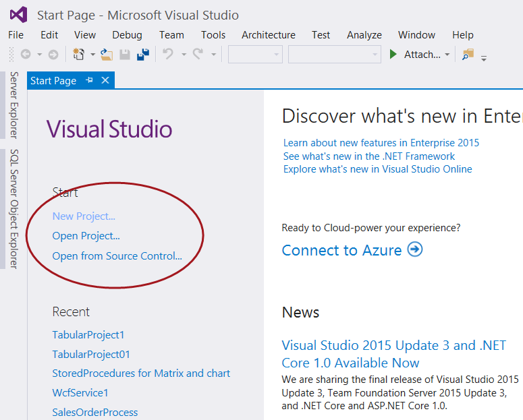Click the New Project... link
This screenshot has width=523, height=420.
[x=84, y=216]
